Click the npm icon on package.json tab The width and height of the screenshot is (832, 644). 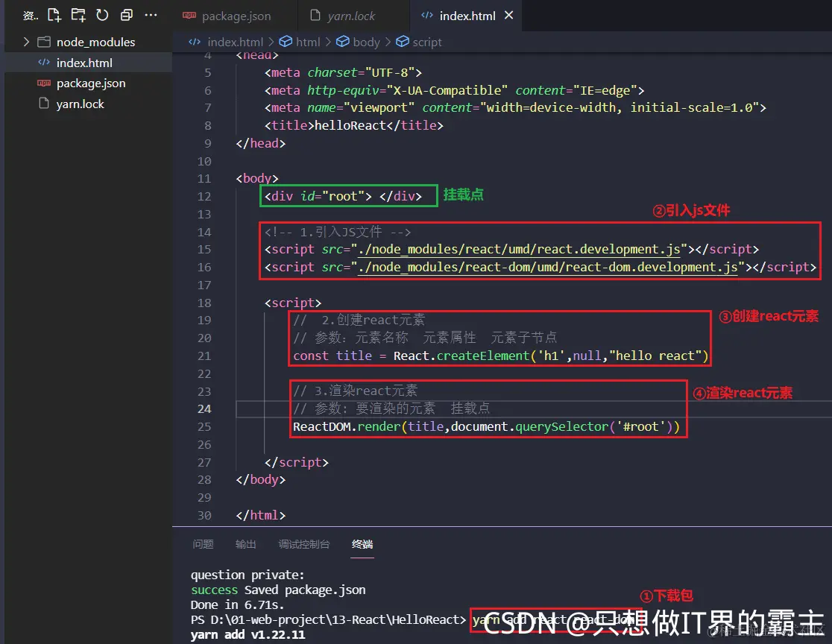click(x=189, y=16)
